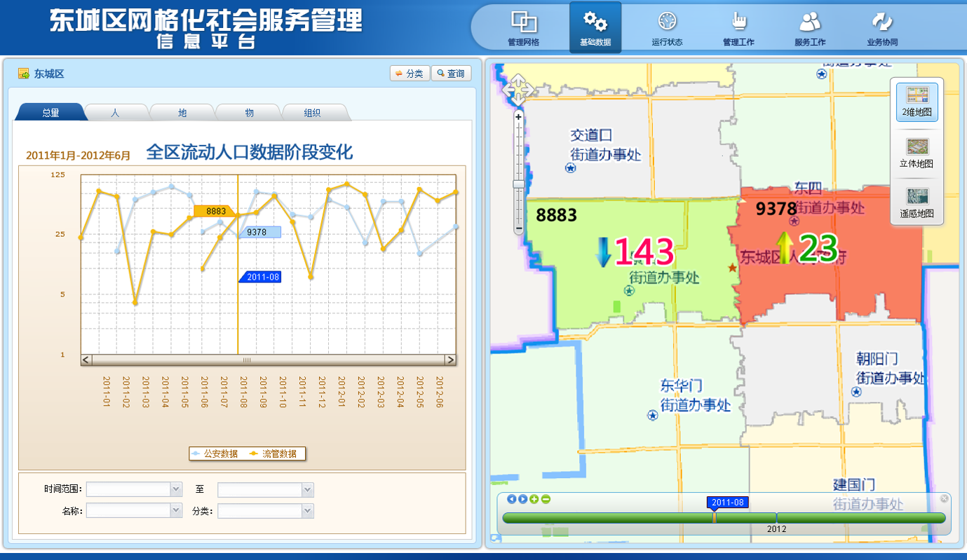Click the 8883 data label on chart
The image size is (967, 560).
tap(214, 211)
